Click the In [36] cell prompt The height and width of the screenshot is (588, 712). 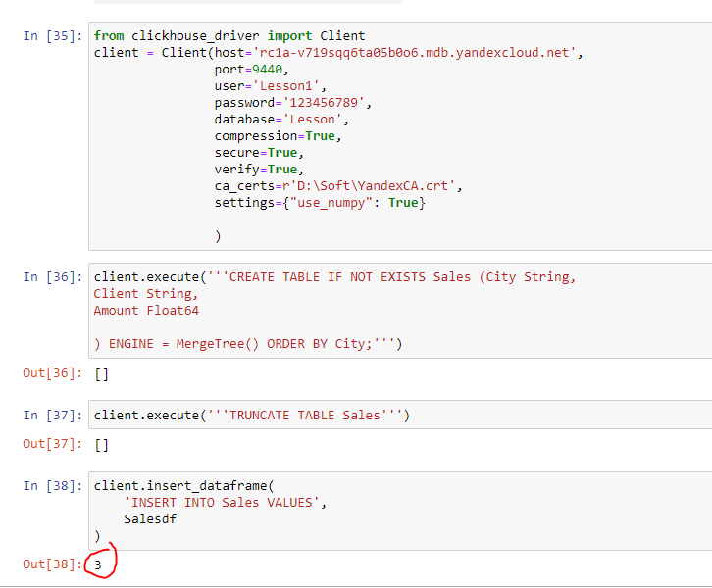pos(53,277)
